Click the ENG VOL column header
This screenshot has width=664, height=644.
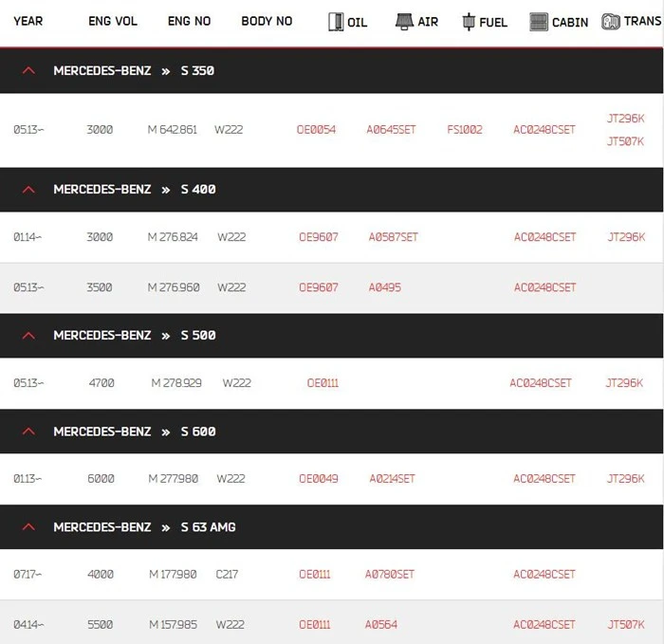pos(113,21)
